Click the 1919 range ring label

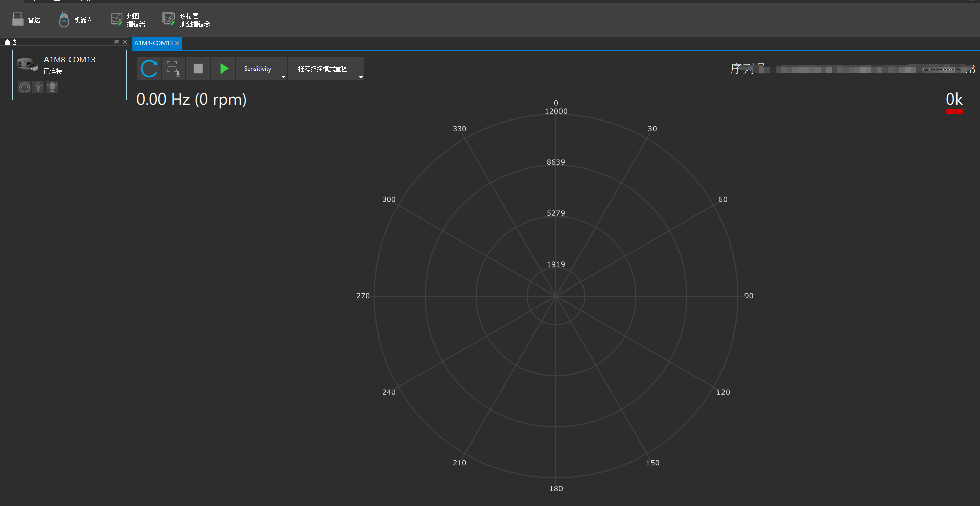tap(556, 264)
